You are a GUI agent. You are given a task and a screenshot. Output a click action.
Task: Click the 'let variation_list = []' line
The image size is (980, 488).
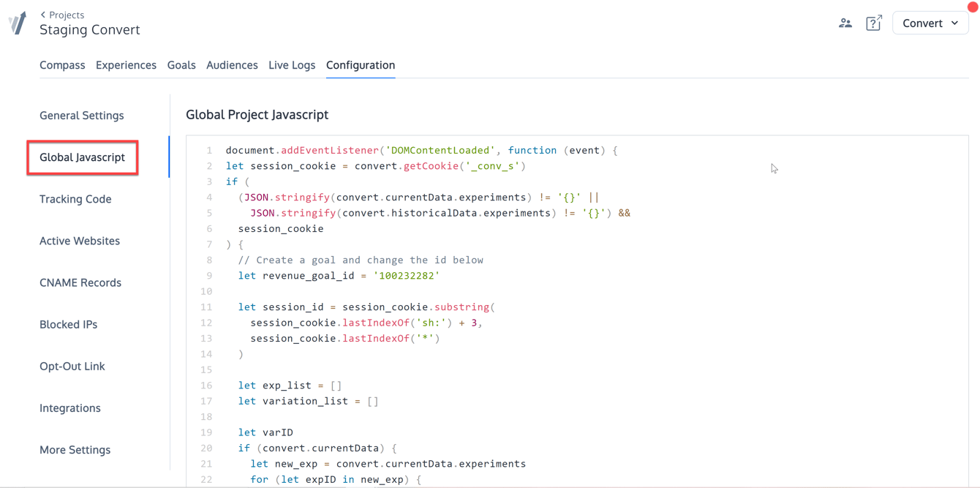pos(308,401)
